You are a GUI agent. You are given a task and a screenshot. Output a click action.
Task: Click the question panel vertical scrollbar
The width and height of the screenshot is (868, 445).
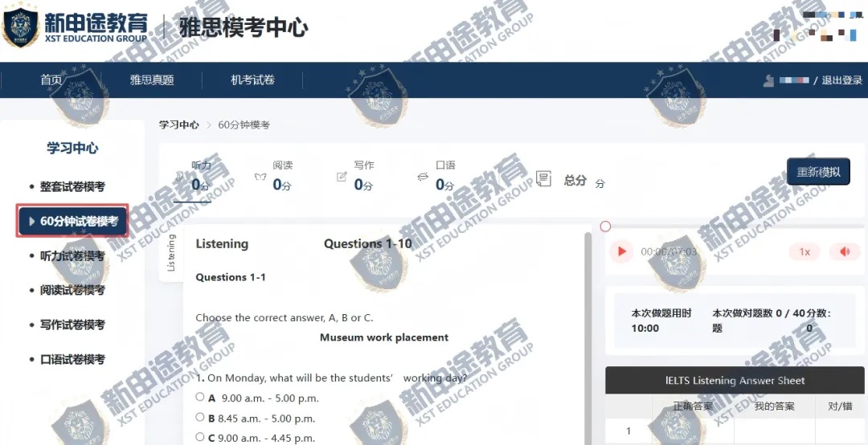coord(588,337)
